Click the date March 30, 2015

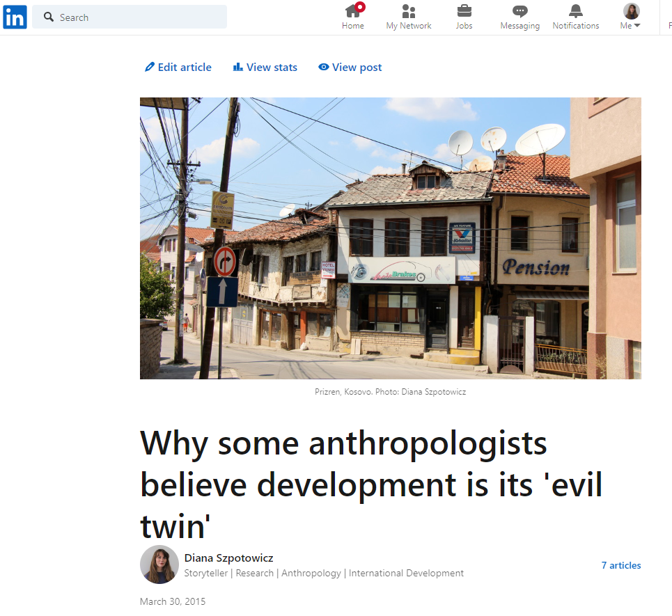click(x=173, y=601)
